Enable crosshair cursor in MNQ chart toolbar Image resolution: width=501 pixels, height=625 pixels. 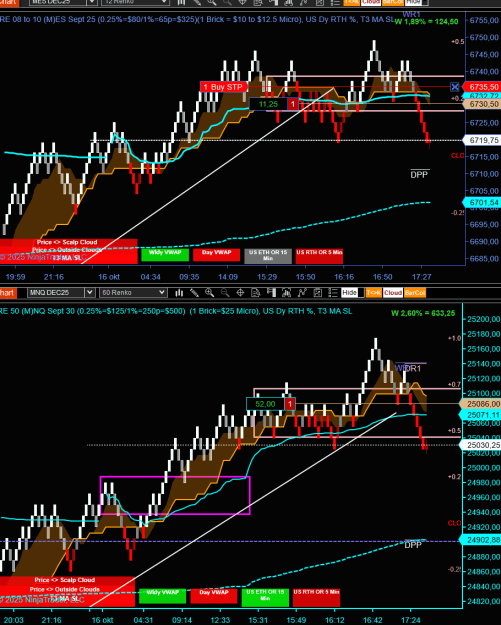[240, 293]
